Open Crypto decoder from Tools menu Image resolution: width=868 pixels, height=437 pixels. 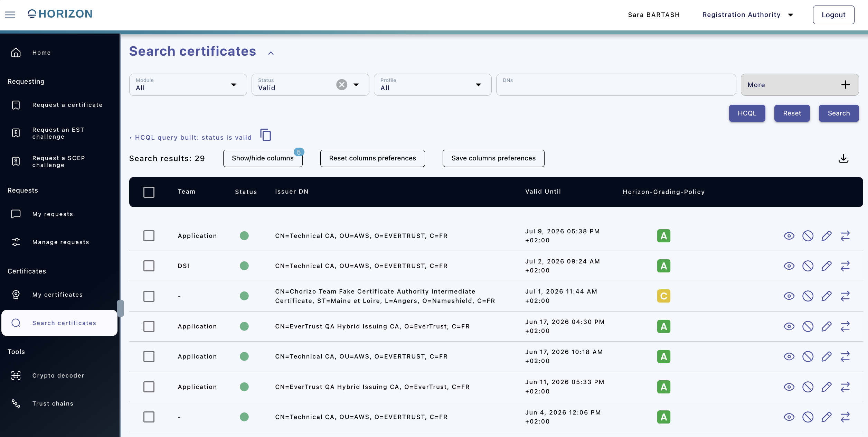tap(58, 375)
